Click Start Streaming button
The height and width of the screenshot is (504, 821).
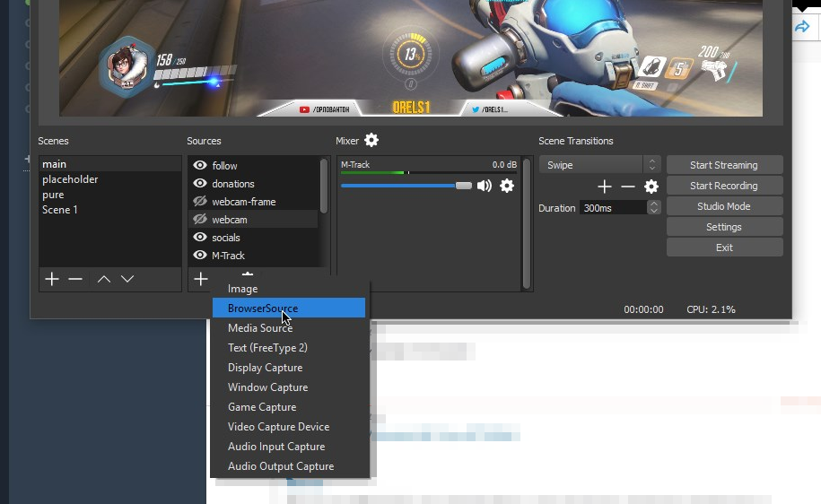tap(725, 165)
